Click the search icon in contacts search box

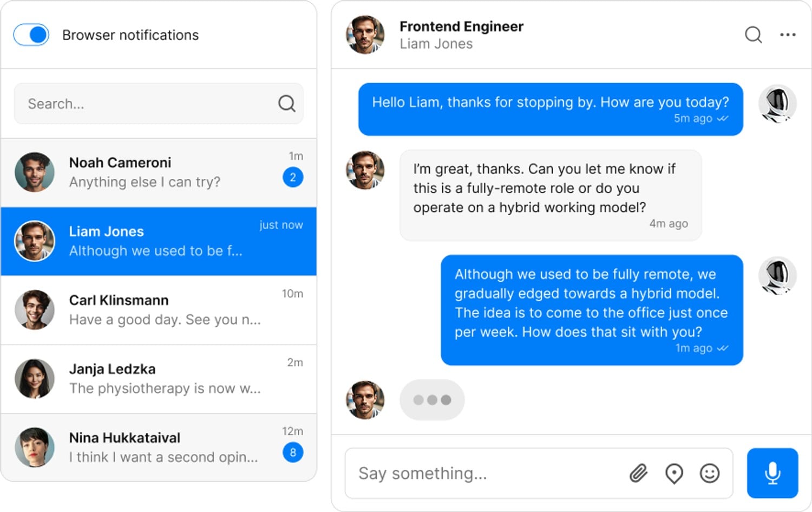tap(286, 103)
